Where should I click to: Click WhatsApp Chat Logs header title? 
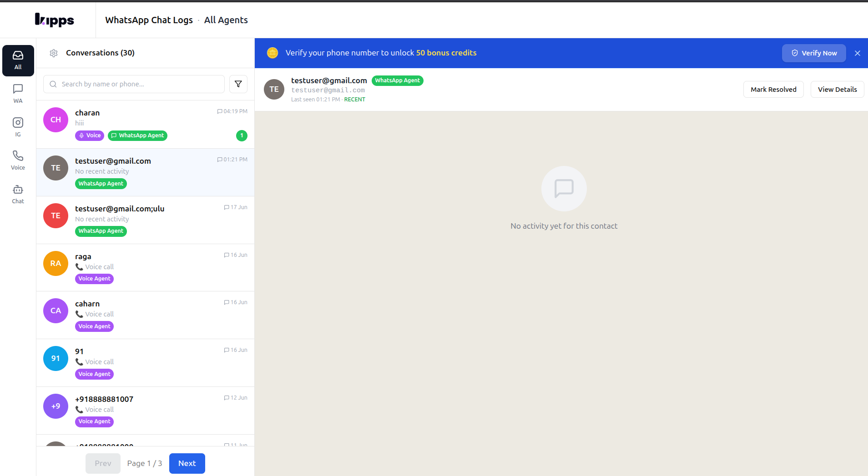[x=149, y=20]
